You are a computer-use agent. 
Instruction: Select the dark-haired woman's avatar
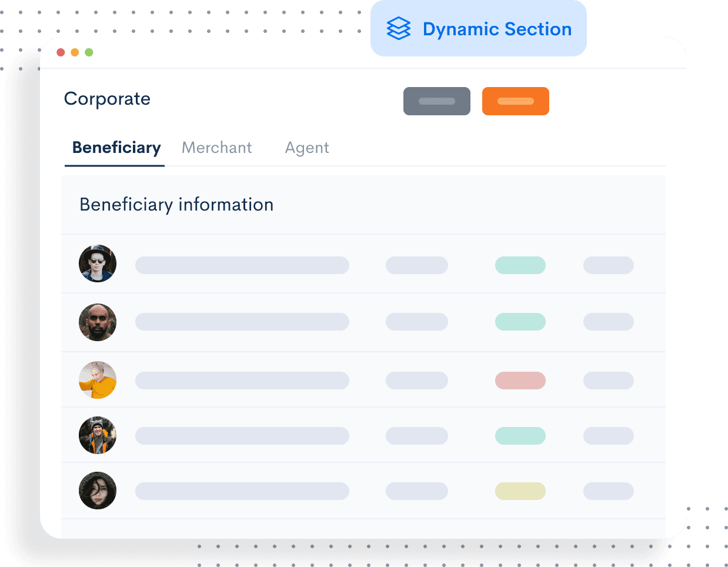point(98,491)
